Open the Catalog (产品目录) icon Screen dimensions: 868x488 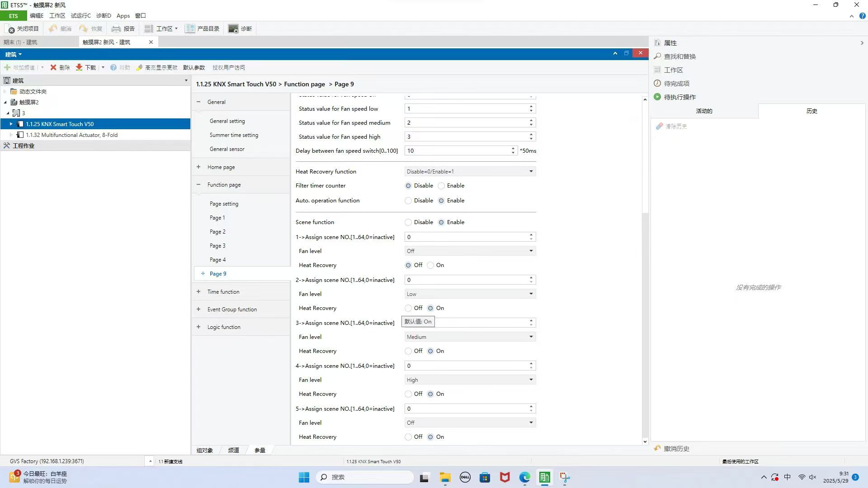[x=190, y=29]
